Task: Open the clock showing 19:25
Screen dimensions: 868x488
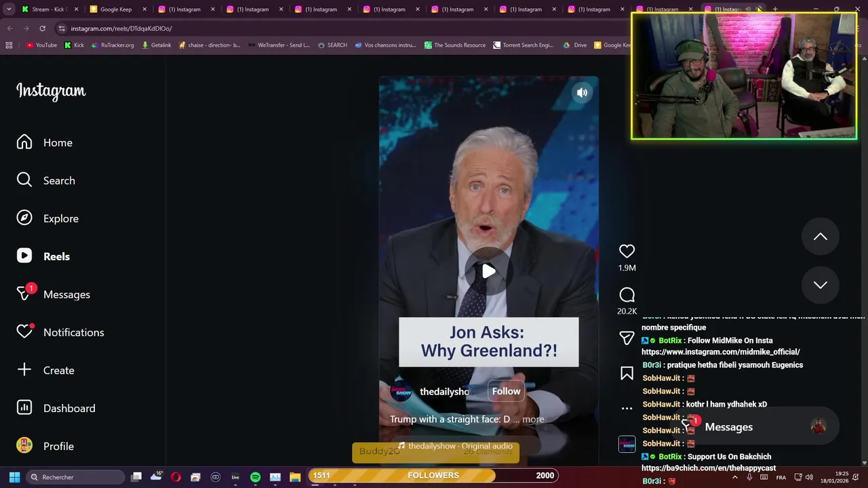Action: pos(834,477)
